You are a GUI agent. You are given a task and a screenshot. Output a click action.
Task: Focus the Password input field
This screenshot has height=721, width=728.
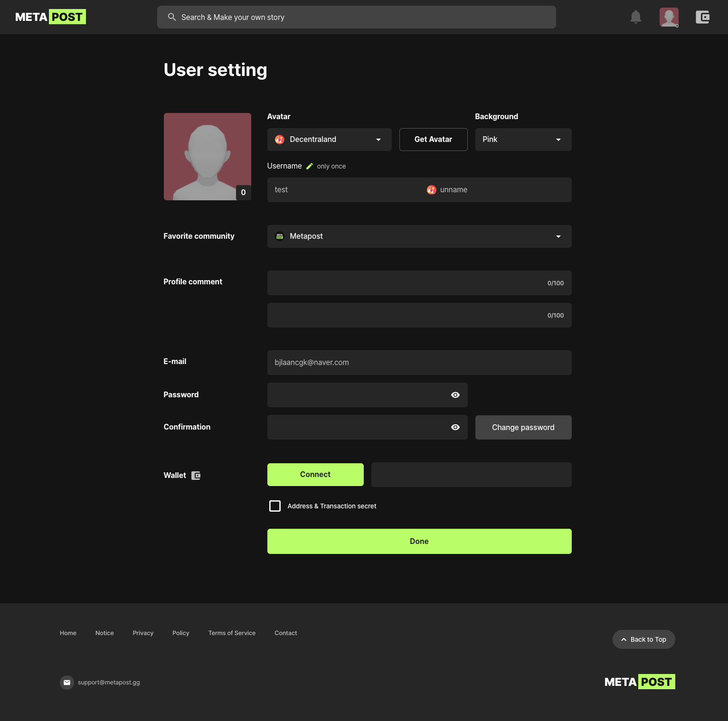[x=368, y=395]
